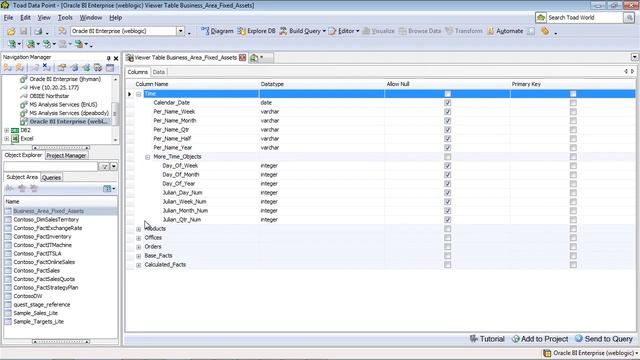Toggle Primary Key checkbox for Per_Name_Year

pos(573,148)
